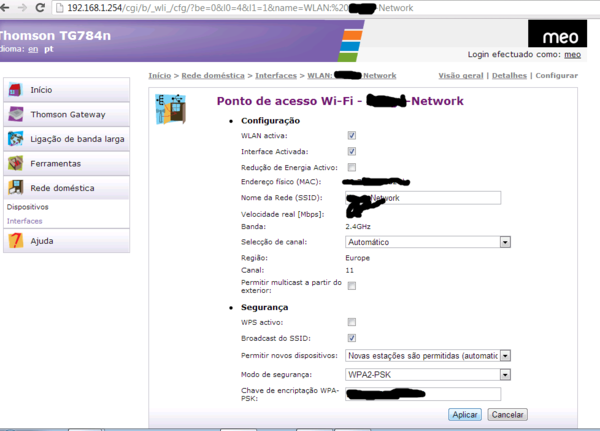Uncheck the Interface Activada checkbox
The width and height of the screenshot is (600, 431).
(352, 152)
